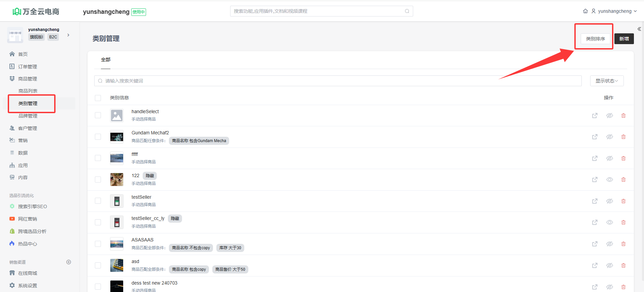Expand the yunshangcheng account menu

point(614,11)
